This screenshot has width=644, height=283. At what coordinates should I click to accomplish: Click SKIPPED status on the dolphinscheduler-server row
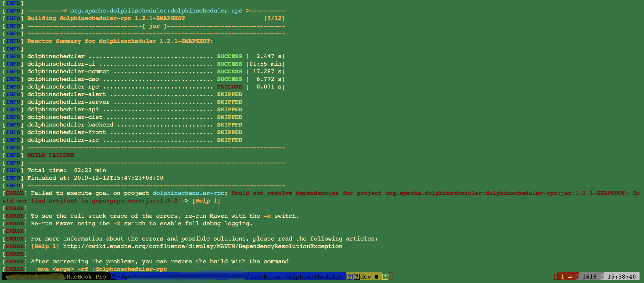230,102
